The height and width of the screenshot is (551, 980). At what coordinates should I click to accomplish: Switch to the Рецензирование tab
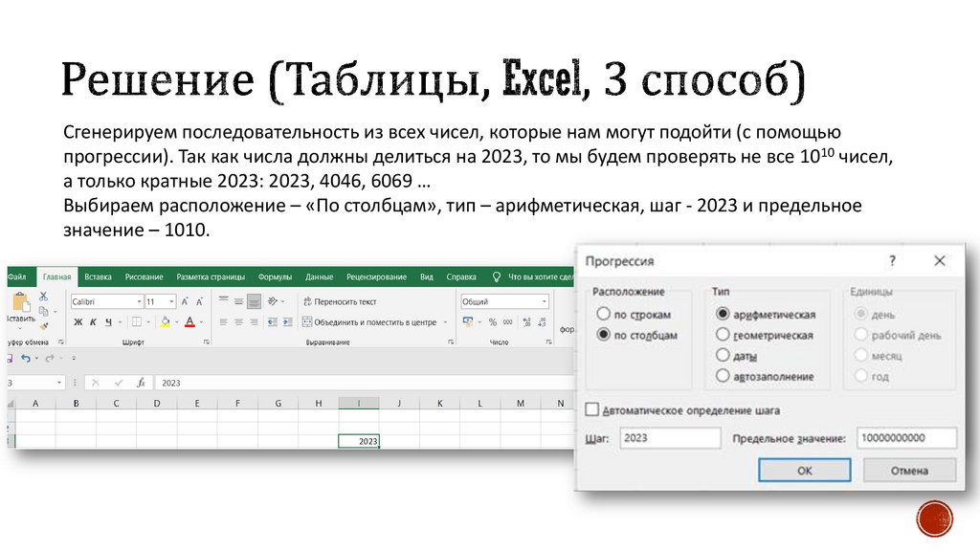[376, 276]
